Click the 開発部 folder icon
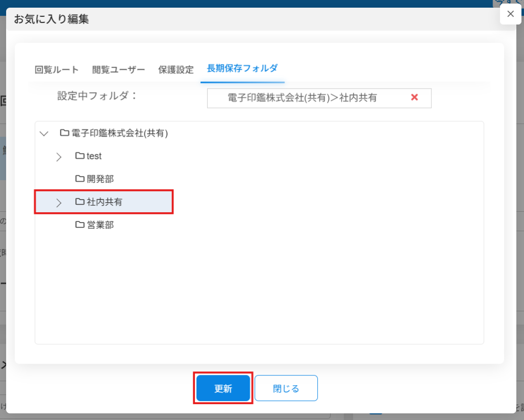This screenshot has width=524, height=420. click(x=79, y=179)
